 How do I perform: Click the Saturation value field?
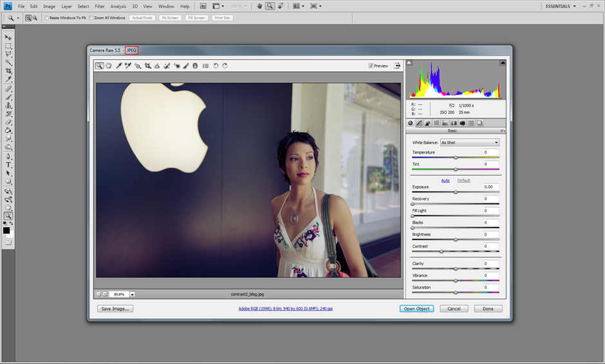pyautogui.click(x=491, y=287)
